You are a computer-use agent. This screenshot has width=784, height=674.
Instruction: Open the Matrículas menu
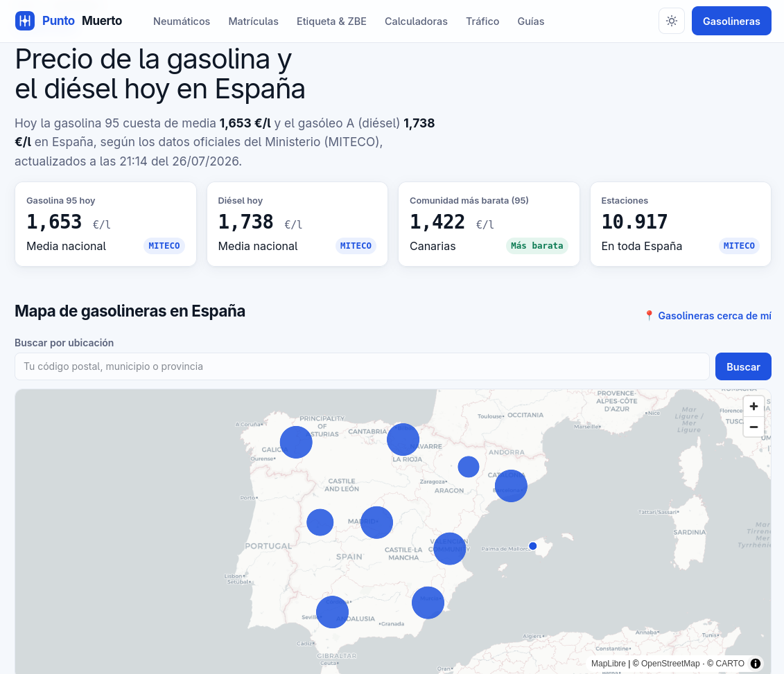254,21
